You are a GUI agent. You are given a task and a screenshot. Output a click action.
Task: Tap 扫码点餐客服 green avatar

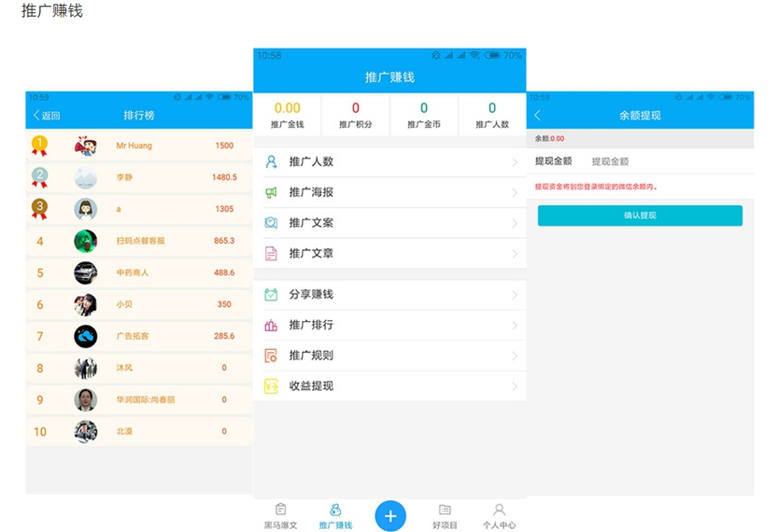pos(85,241)
